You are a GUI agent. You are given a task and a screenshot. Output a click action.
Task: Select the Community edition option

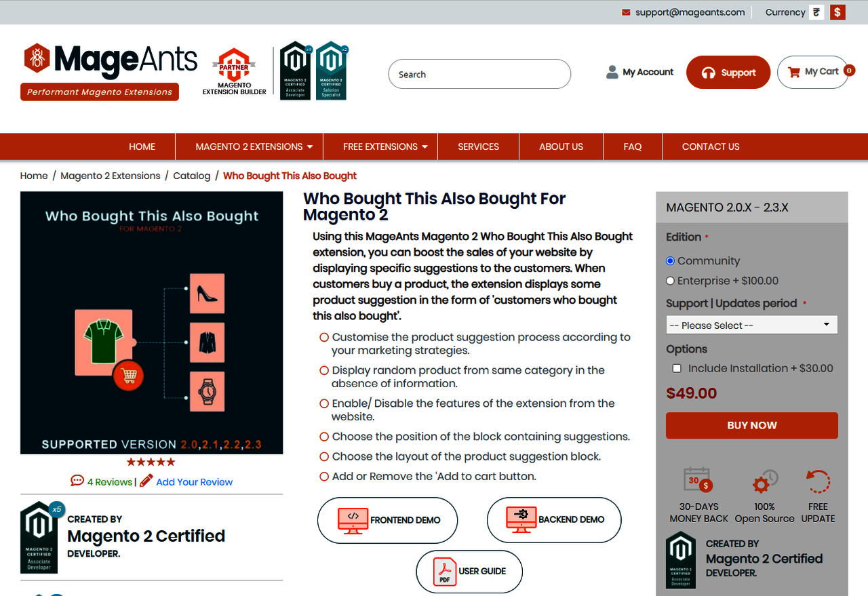click(671, 261)
